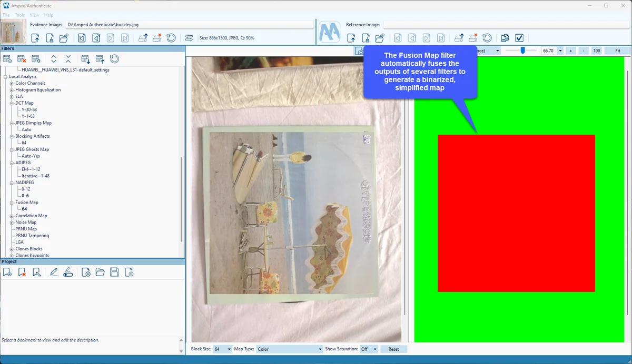Click the Fit zoom button

pyautogui.click(x=617, y=50)
